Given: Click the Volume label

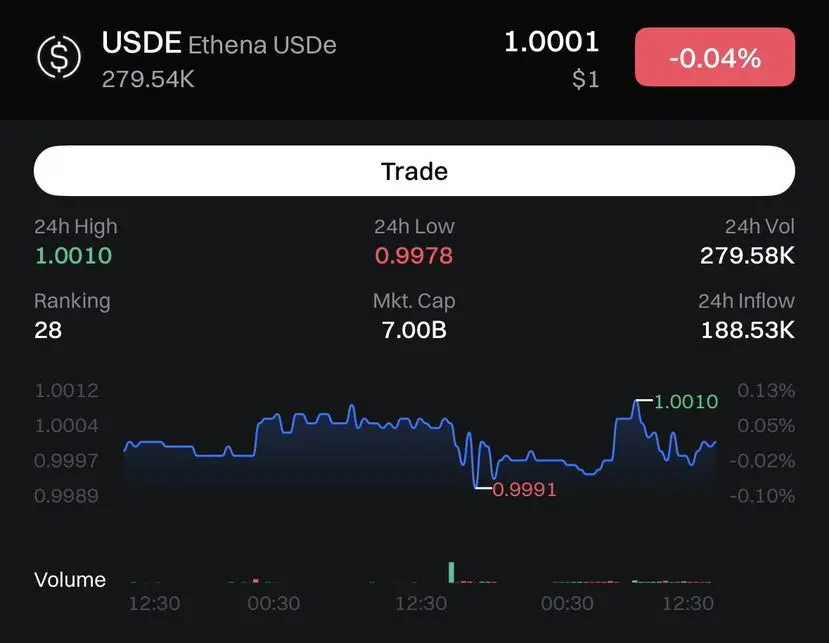Looking at the screenshot, I should (x=70, y=580).
